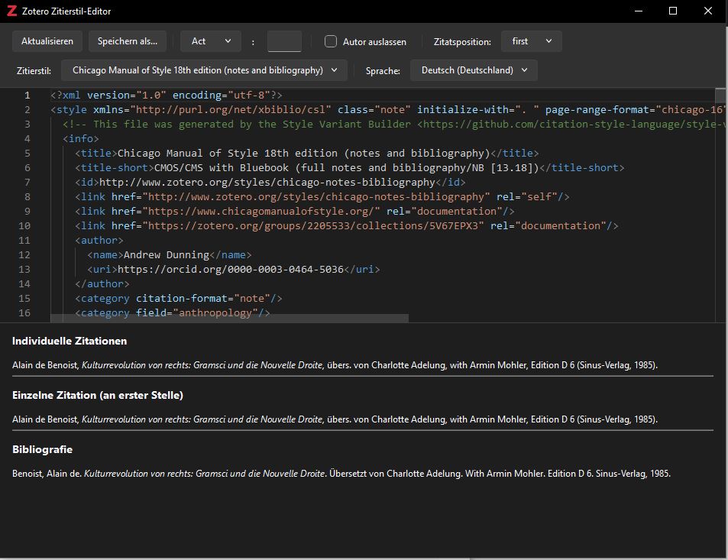
Task: Focus the locator input field after the colon
Action: point(284,42)
